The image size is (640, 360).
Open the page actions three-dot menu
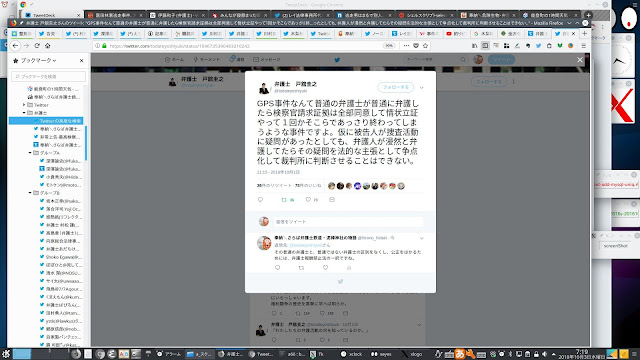(406, 46)
